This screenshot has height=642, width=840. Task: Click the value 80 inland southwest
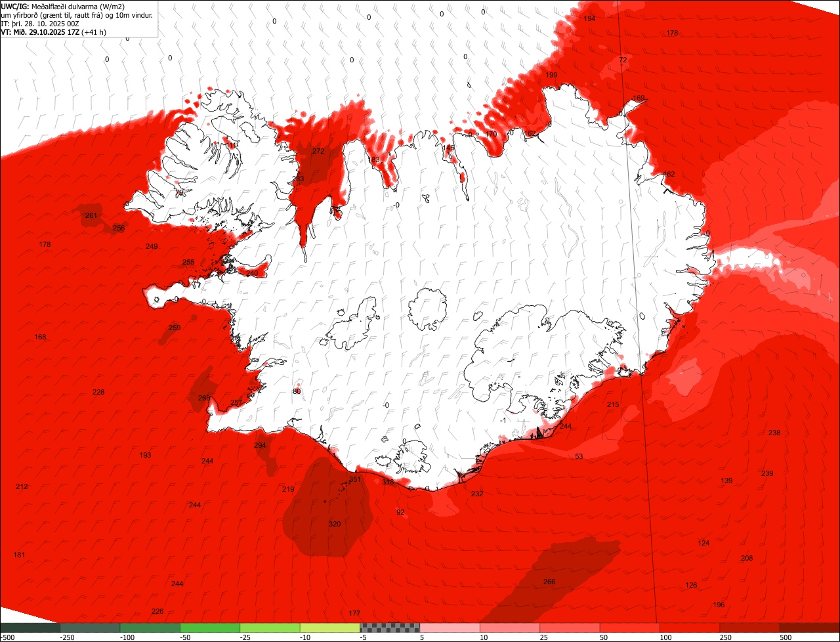point(297,391)
